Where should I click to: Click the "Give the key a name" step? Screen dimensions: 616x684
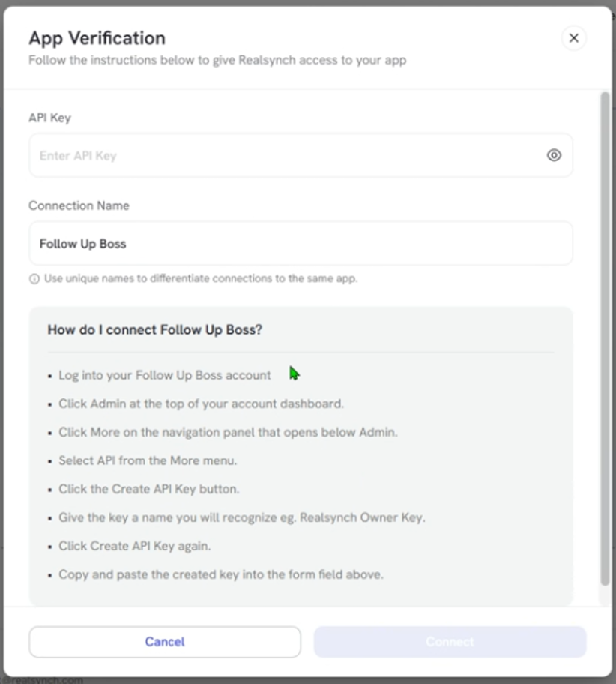click(x=242, y=517)
